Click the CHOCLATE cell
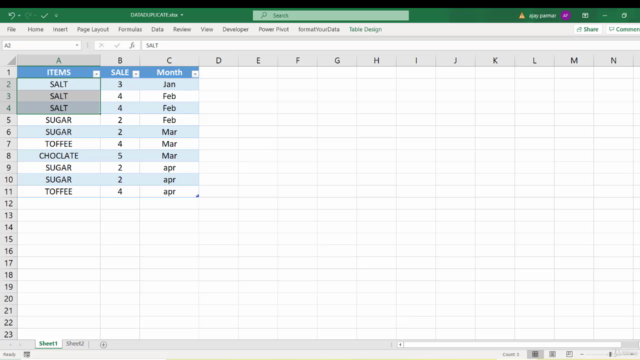This screenshot has width=640, height=360. point(59,156)
